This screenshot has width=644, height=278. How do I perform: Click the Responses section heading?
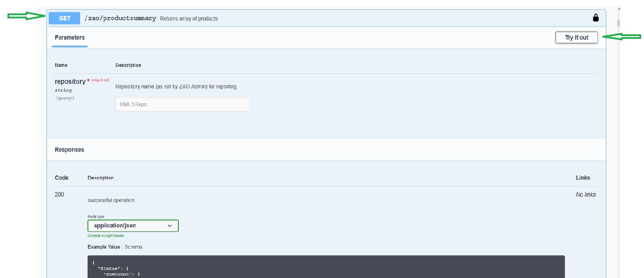[x=69, y=150]
